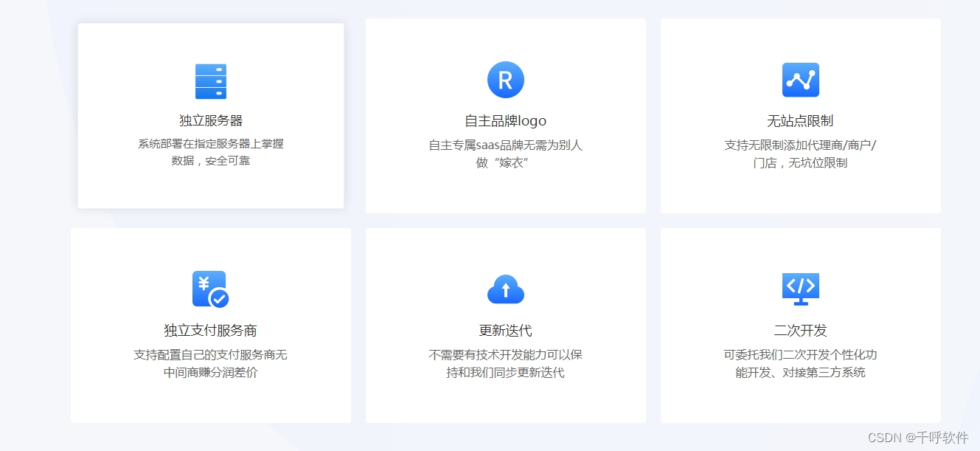The image size is (980, 451).
Task: Select the 无站点限制 heading
Action: point(801,121)
